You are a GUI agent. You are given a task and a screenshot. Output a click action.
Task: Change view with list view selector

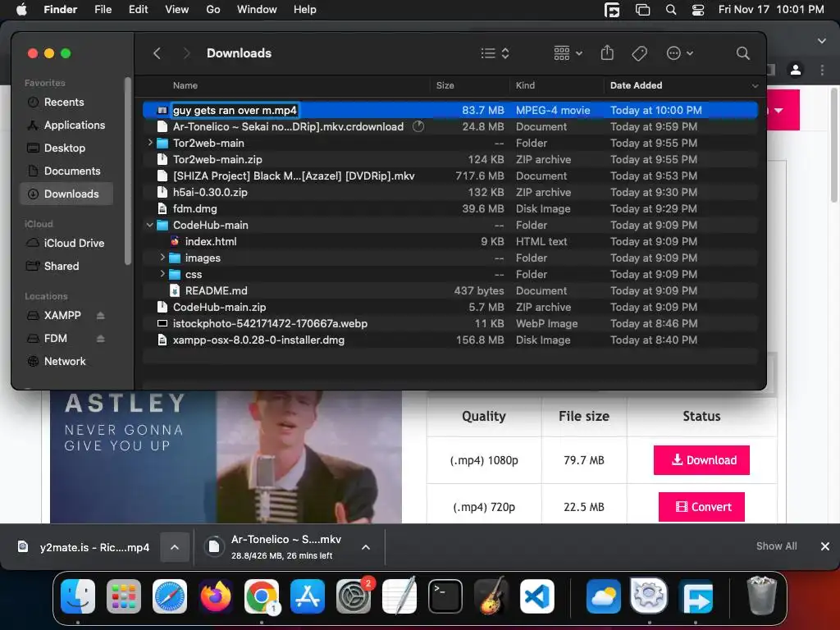495,53
